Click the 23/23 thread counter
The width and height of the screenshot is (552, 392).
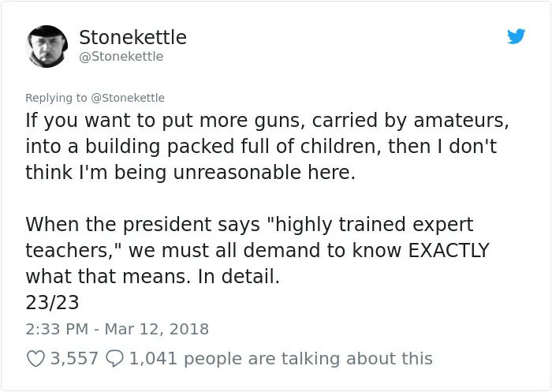[52, 302]
